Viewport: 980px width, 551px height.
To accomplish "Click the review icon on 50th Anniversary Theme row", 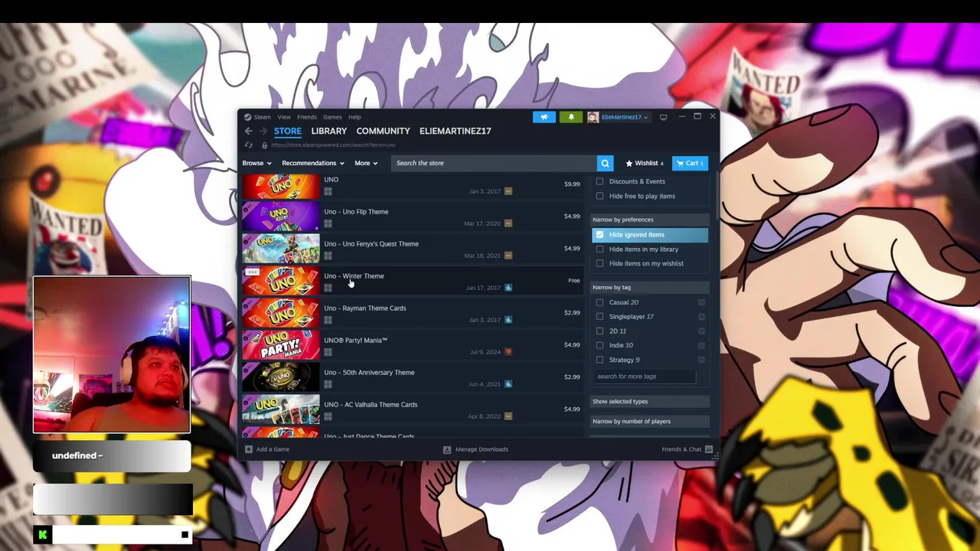I will pos(508,384).
